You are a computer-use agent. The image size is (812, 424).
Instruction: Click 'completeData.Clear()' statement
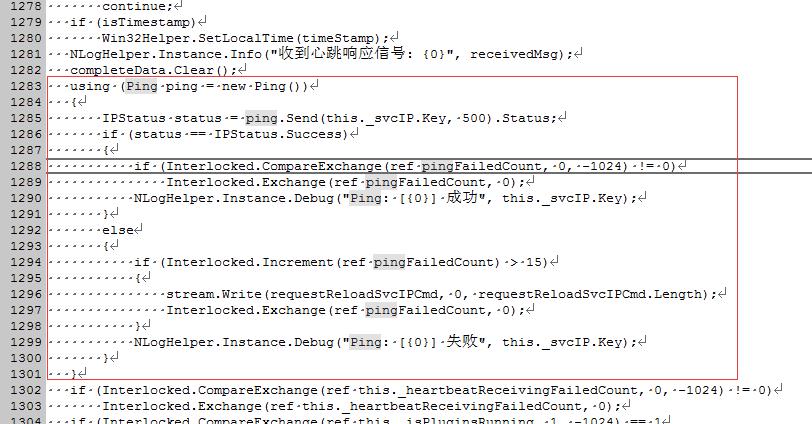pyautogui.click(x=149, y=70)
